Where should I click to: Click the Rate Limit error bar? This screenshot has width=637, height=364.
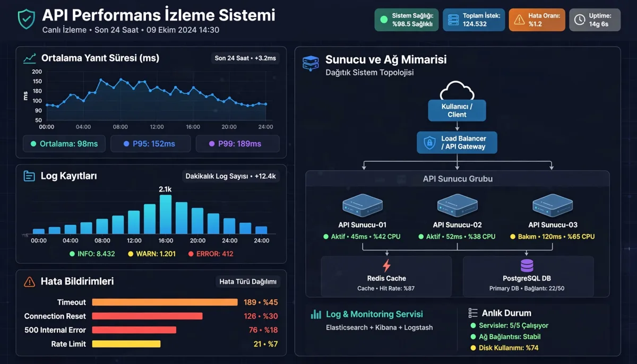(x=126, y=344)
